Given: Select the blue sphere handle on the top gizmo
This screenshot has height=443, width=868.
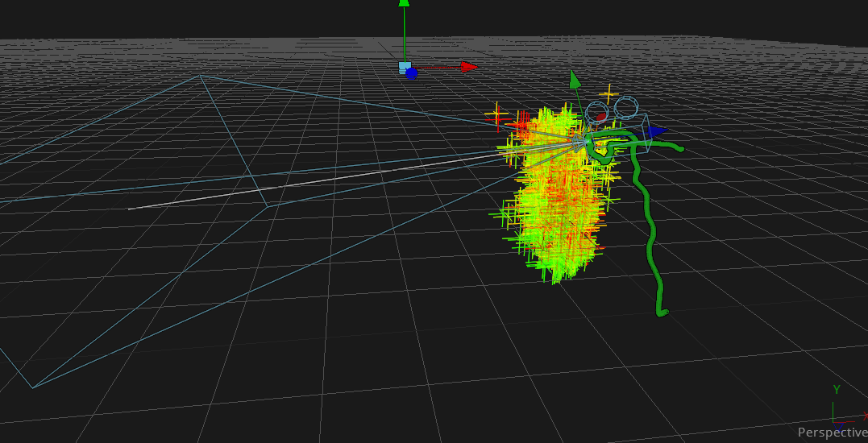Looking at the screenshot, I should (x=411, y=73).
